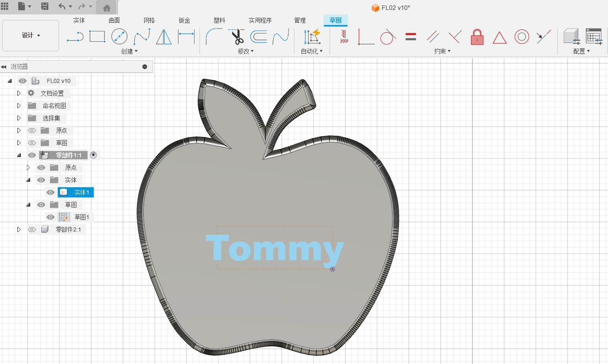Apply the Fix/Unfix lock constraint
This screenshot has height=364, width=608.
(x=477, y=37)
